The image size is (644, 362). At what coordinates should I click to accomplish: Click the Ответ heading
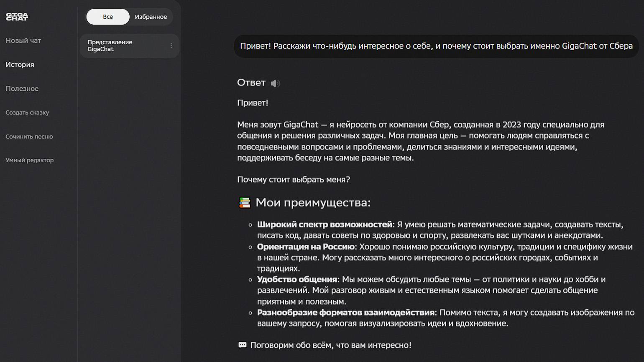tap(251, 83)
